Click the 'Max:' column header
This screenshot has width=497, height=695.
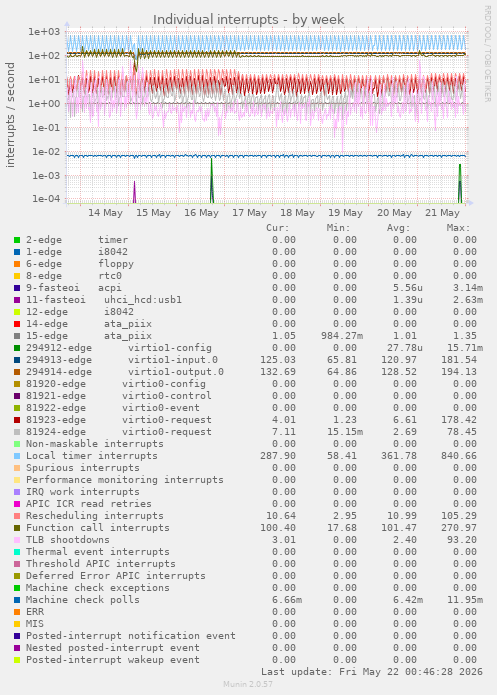[458, 228]
